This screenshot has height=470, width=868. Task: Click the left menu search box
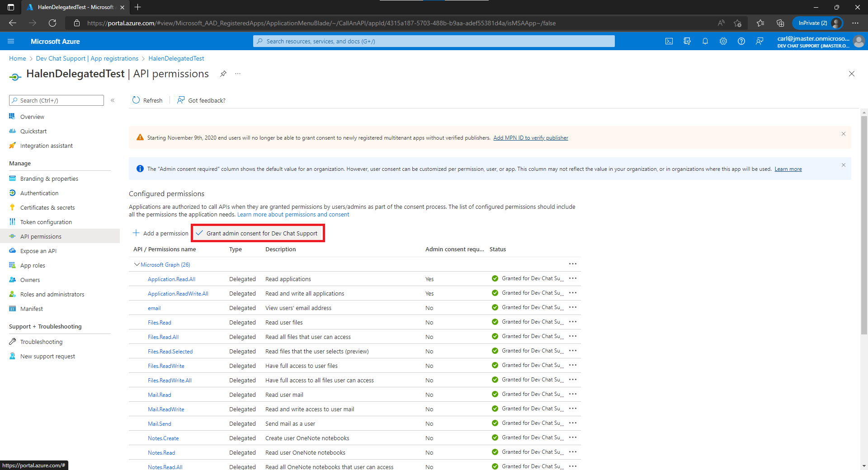(57, 100)
